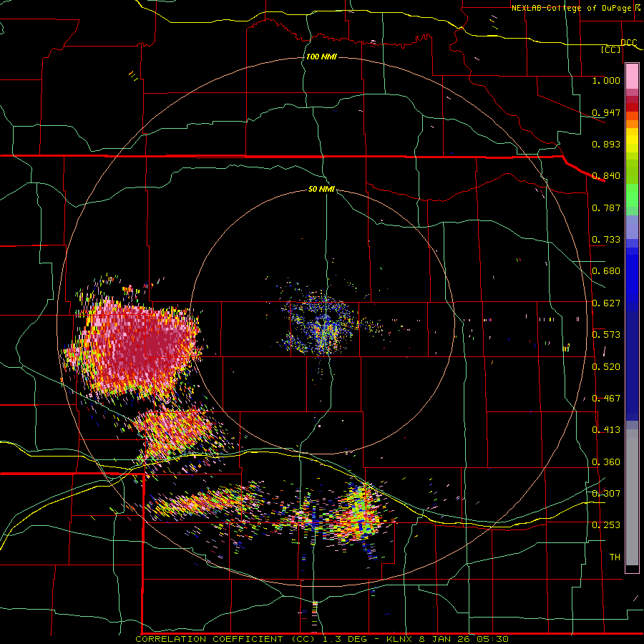
Task: Select the 0.520 scale value
Action: tap(606, 367)
